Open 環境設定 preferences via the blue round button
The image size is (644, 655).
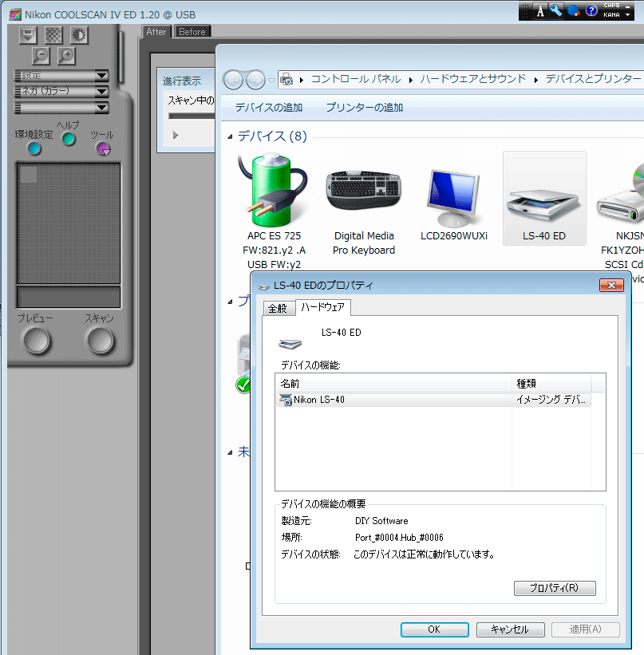(34, 148)
